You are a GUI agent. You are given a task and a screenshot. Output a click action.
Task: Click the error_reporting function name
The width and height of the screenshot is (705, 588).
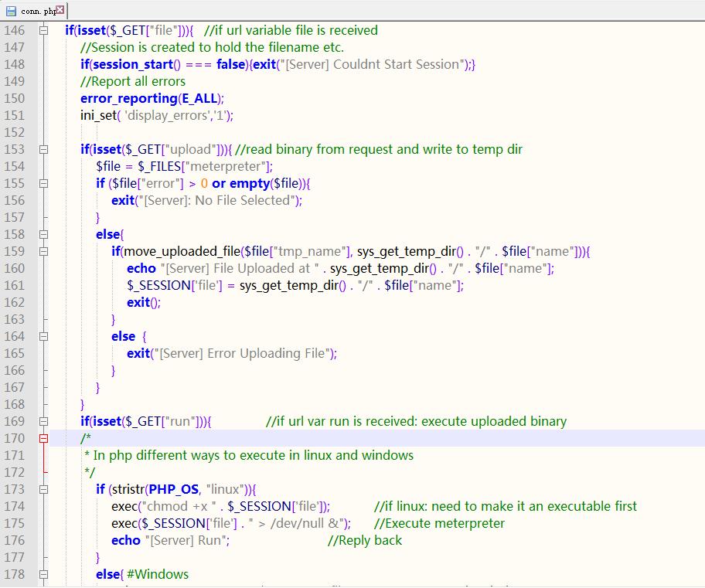129,98
